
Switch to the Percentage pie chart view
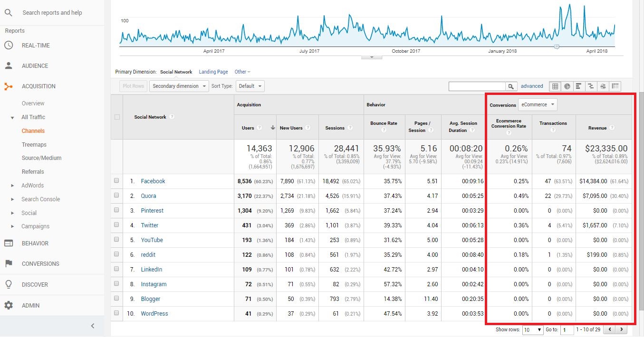(x=567, y=86)
